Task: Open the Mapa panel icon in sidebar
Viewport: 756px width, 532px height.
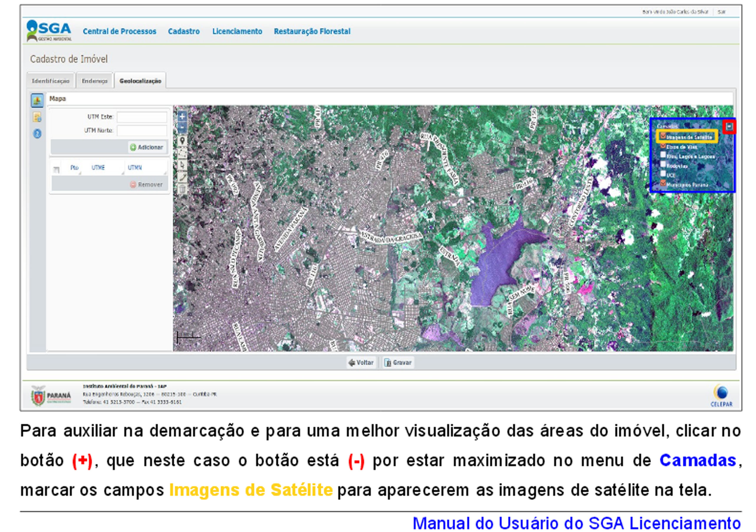Action: click(x=37, y=101)
